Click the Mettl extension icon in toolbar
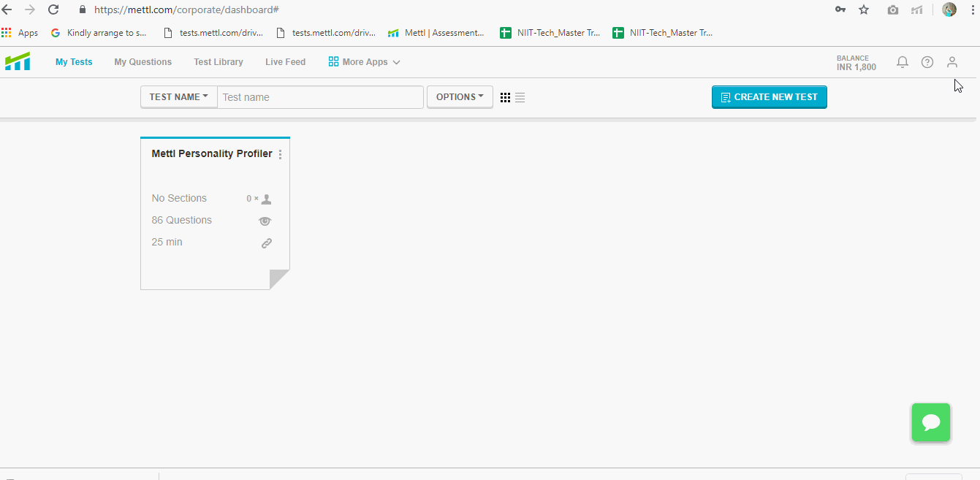 [x=916, y=9]
